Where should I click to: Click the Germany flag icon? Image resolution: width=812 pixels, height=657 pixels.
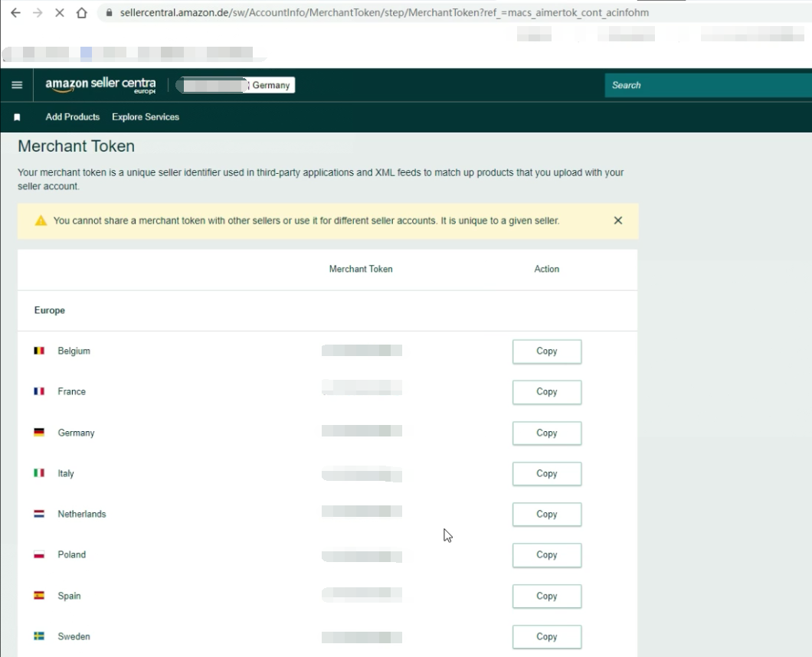(x=39, y=433)
